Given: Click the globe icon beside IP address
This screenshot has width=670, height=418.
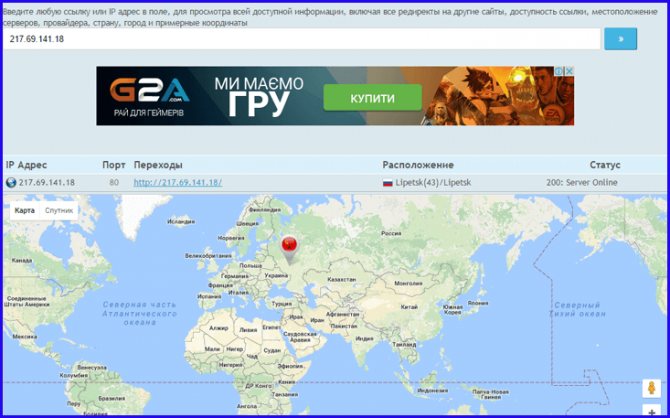Looking at the screenshot, I should point(11,183).
